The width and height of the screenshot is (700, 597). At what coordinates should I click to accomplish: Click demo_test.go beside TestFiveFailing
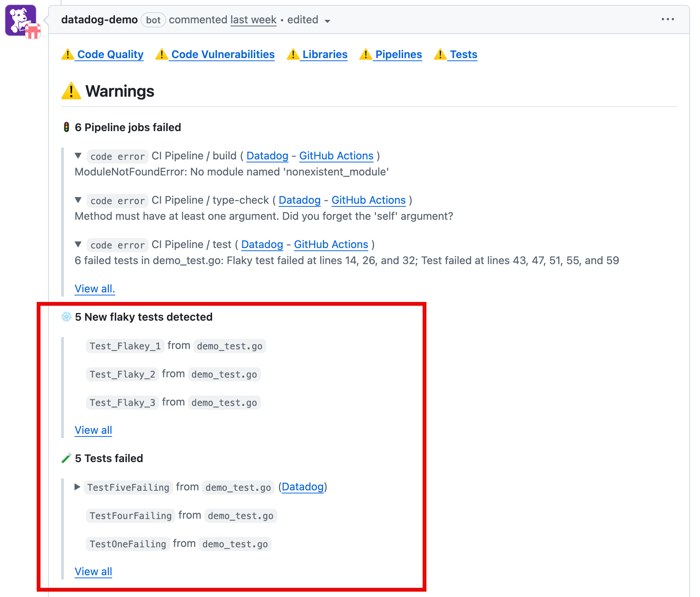(x=238, y=487)
